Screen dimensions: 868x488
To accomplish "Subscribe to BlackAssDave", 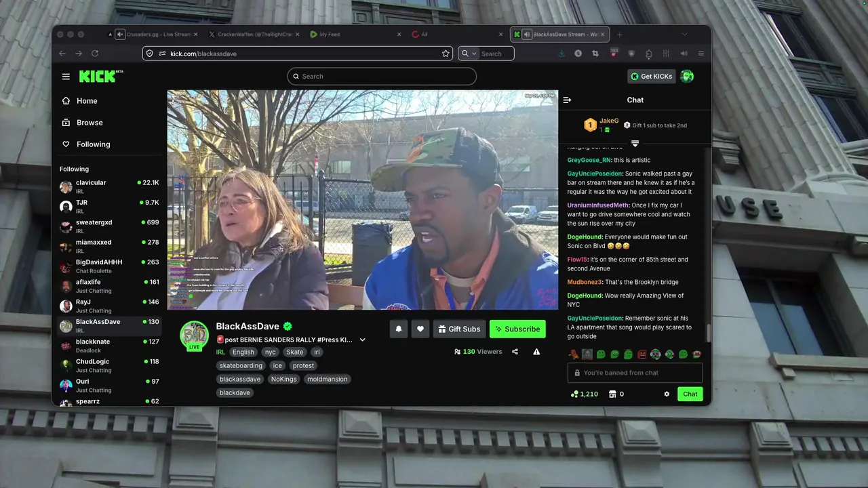I will (517, 329).
